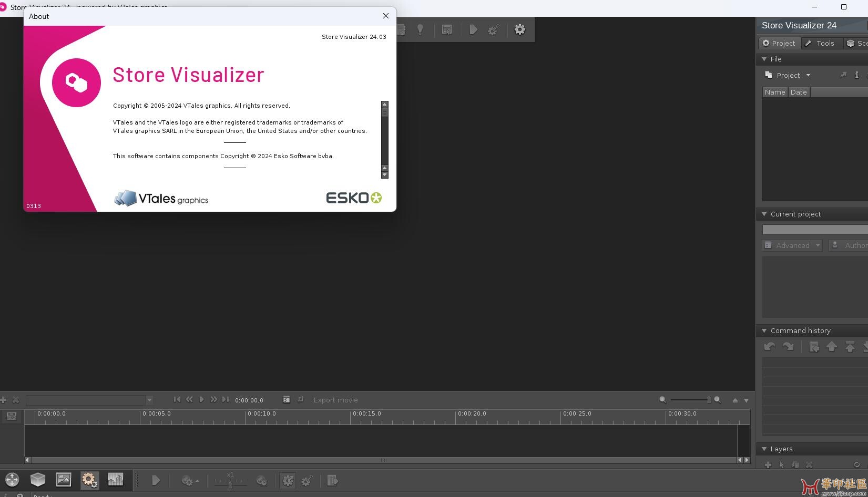Viewport: 868px width, 497px height.
Task: Click the refresh icon in Layers panel
Action: coord(856,464)
